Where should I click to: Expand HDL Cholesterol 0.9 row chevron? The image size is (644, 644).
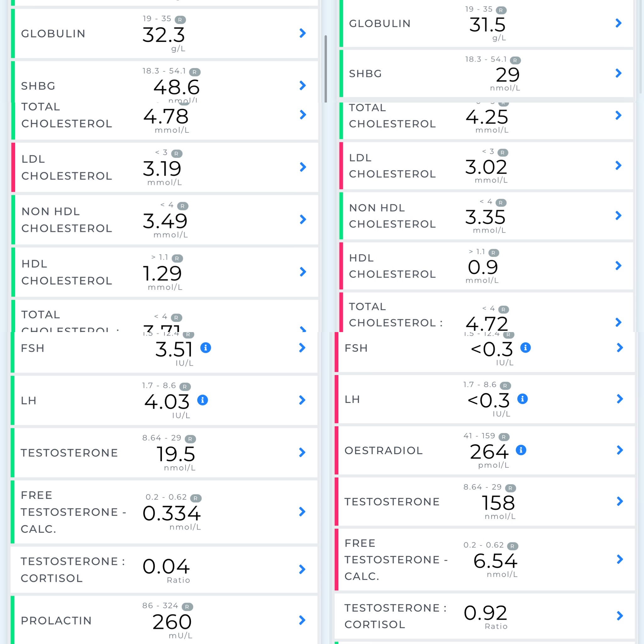[x=618, y=266]
